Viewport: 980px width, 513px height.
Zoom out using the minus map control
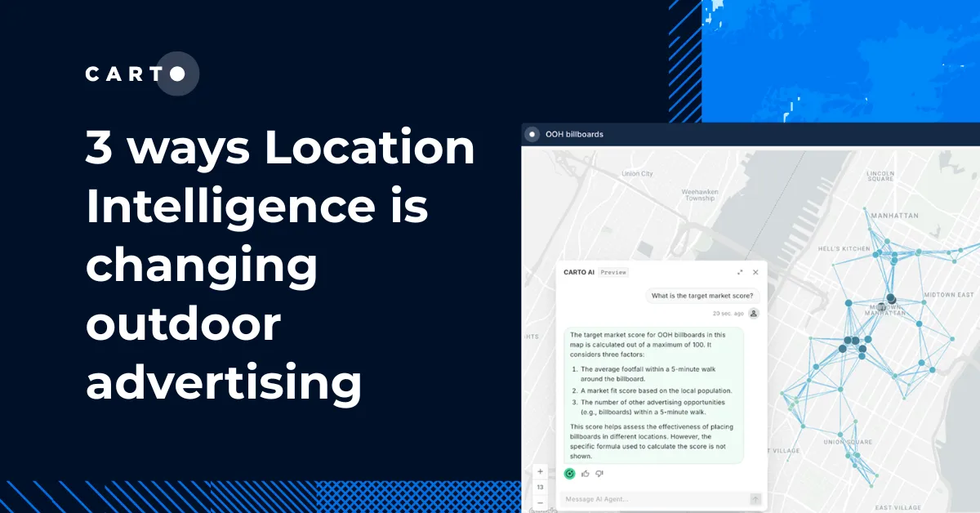click(x=541, y=502)
